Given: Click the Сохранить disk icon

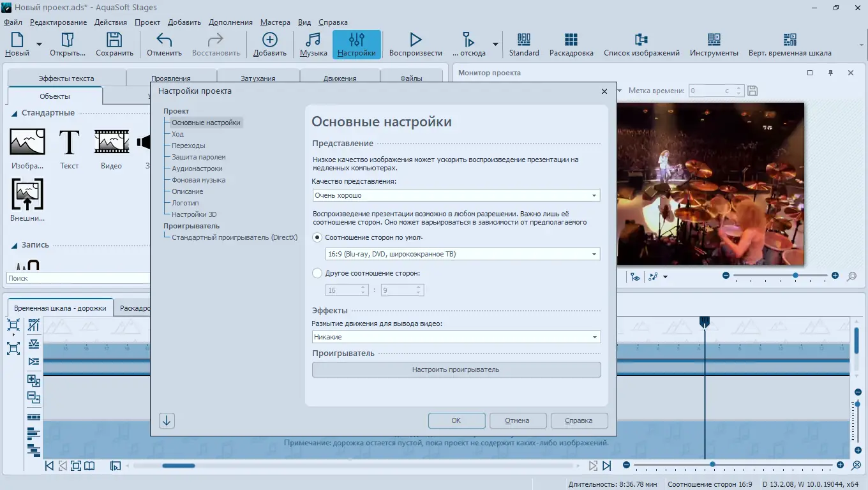Looking at the screenshot, I should pos(114,40).
